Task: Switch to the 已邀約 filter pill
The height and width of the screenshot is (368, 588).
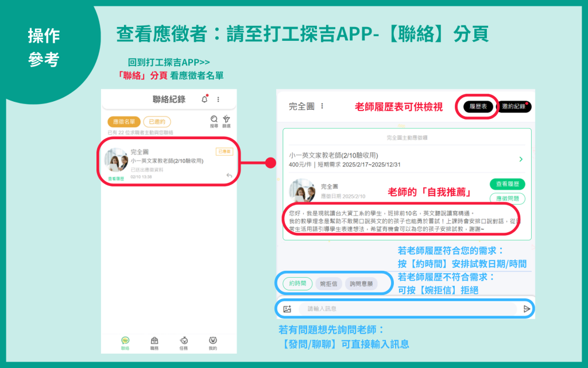Action: coord(157,122)
